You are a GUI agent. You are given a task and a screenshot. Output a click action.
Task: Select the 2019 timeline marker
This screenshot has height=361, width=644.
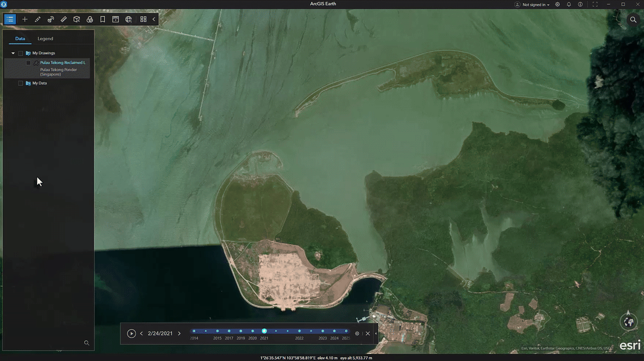(x=241, y=331)
